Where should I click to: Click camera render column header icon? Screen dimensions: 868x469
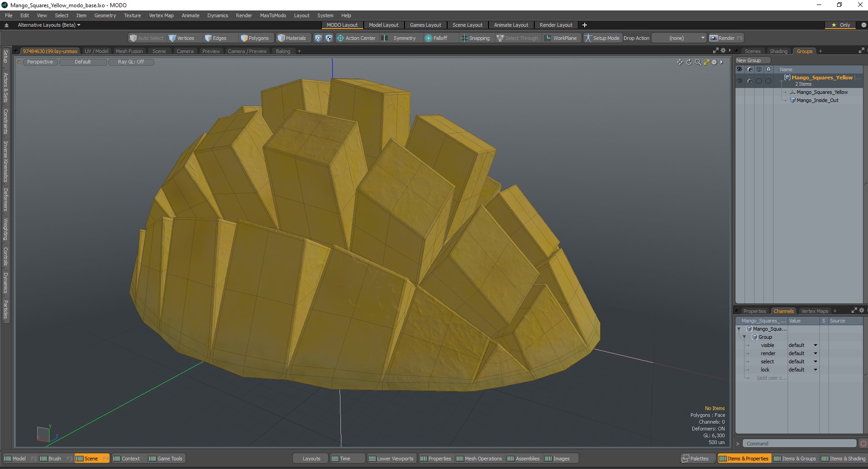[x=749, y=69]
